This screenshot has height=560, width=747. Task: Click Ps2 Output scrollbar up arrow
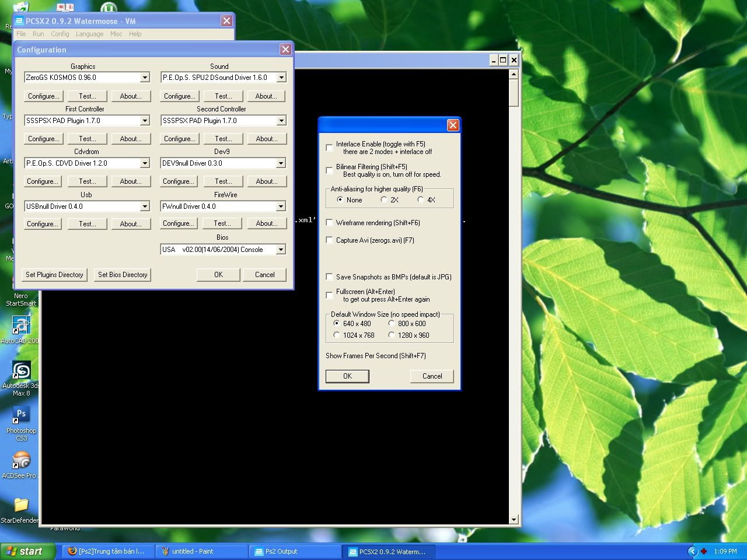(x=514, y=73)
